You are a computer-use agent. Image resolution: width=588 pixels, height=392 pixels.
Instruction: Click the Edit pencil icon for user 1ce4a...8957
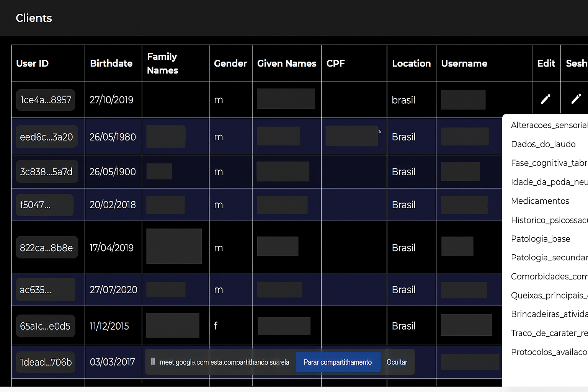546,99
